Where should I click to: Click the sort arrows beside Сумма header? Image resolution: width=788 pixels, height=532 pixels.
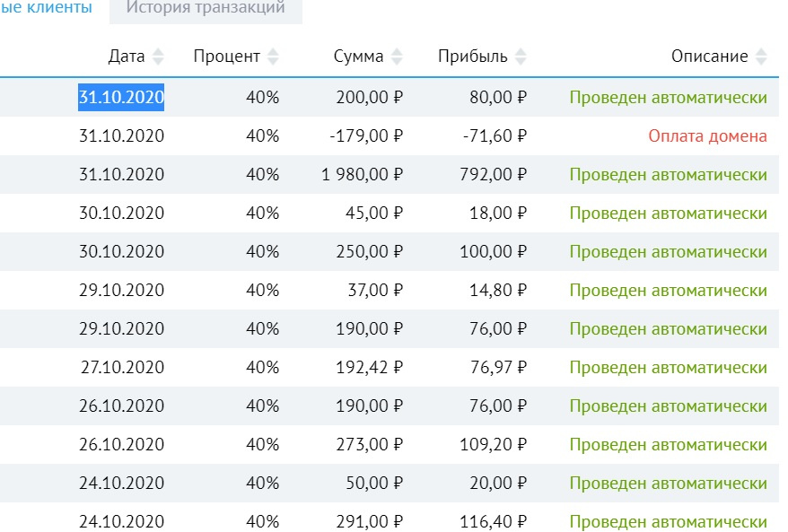pos(397,57)
